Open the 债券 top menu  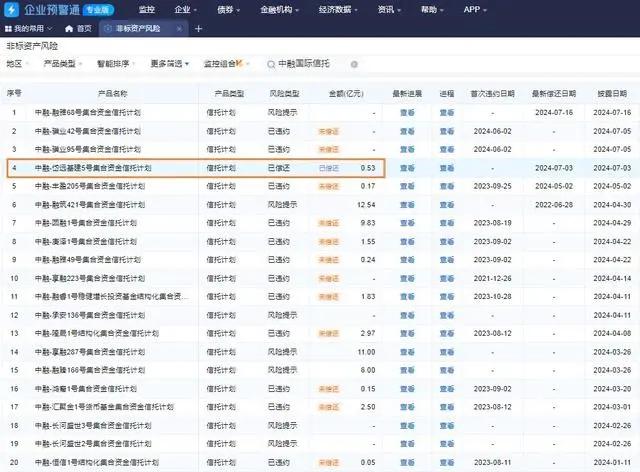(229, 9)
